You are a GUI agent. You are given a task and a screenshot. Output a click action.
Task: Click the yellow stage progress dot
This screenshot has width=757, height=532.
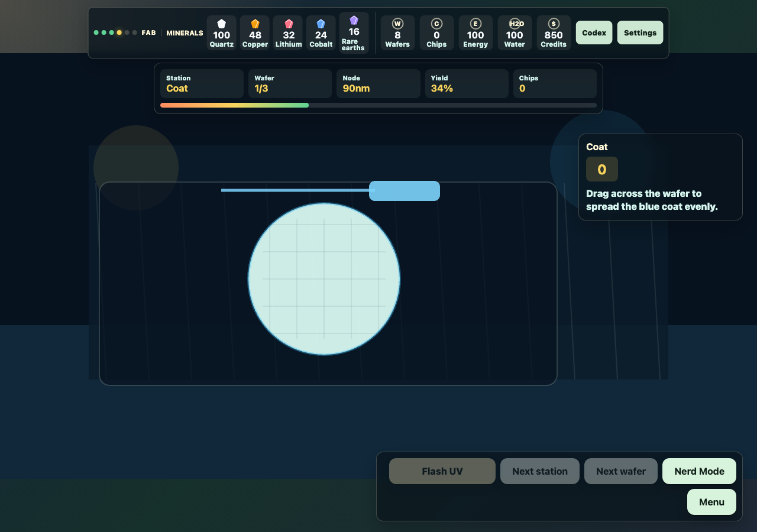point(119,33)
